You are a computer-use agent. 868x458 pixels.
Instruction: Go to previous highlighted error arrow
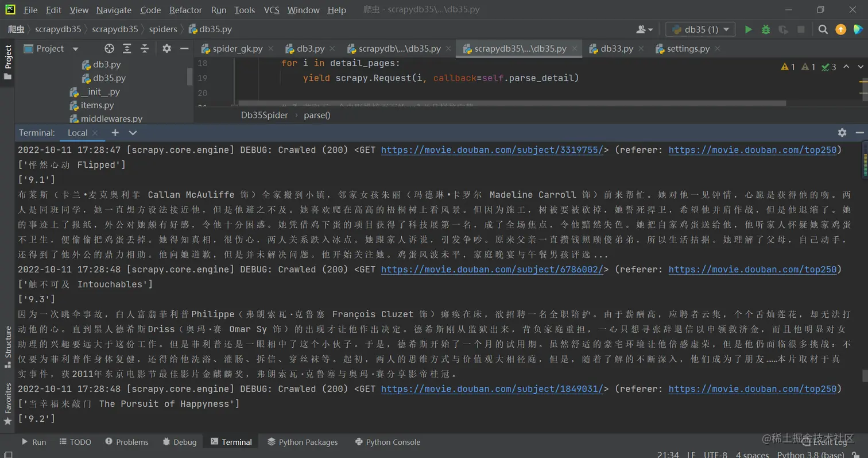click(x=846, y=67)
